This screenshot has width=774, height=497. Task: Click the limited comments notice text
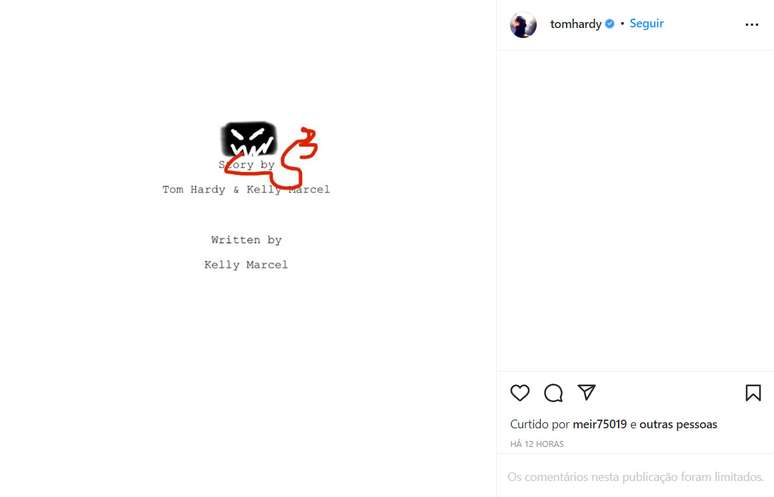click(x=635, y=477)
